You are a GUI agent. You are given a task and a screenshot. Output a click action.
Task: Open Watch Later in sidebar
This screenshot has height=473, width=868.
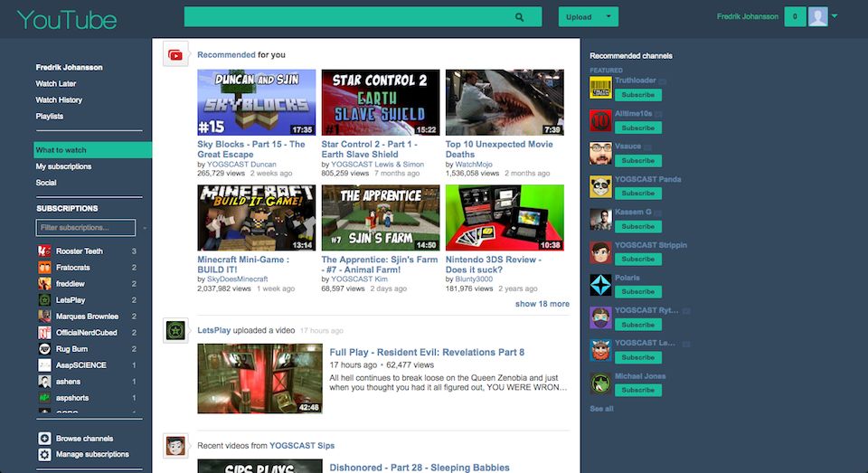point(56,83)
